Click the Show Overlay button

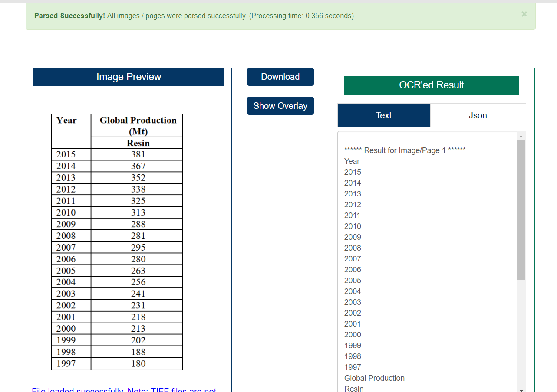280,106
